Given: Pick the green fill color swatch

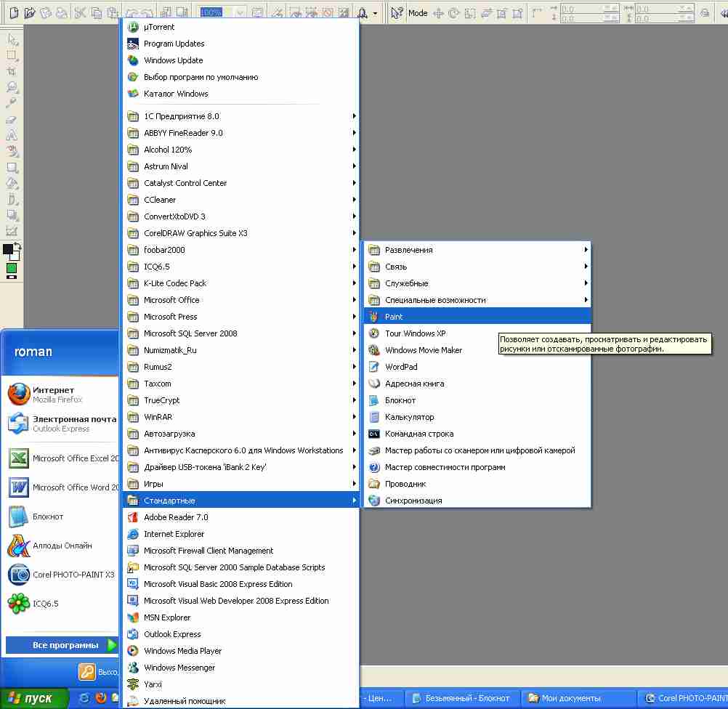Looking at the screenshot, I should 12,268.
